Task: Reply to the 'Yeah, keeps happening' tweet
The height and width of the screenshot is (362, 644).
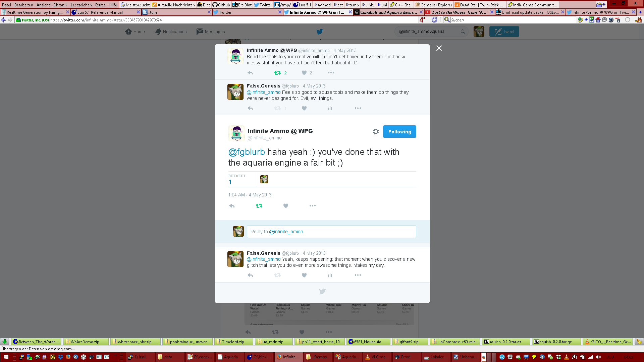Action: (x=250, y=275)
